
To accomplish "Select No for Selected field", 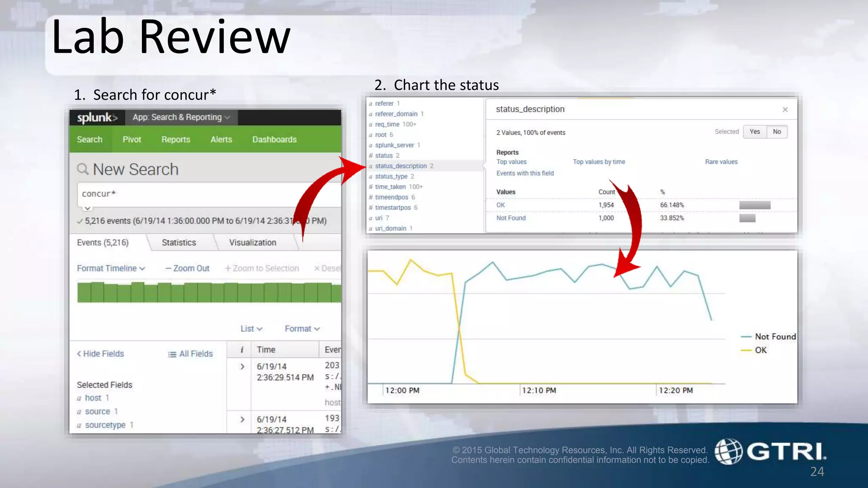I will pos(776,132).
